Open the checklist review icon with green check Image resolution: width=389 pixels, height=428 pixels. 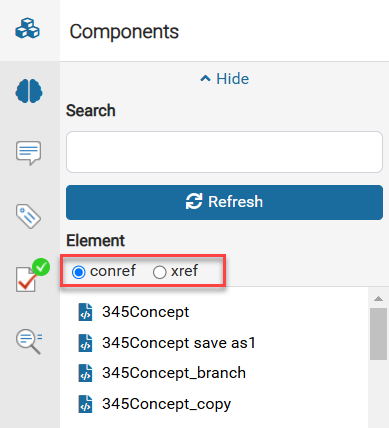pyautogui.click(x=32, y=275)
